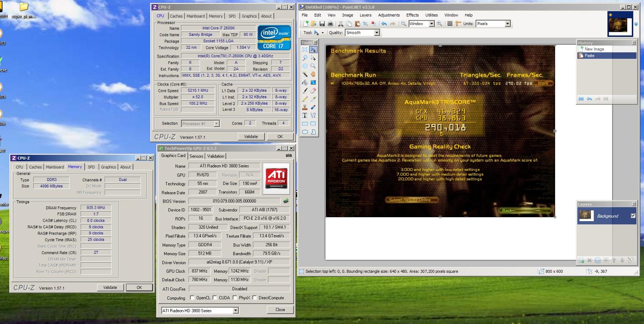The width and height of the screenshot is (644, 324).
Task: Select the Paintbrush tool
Action: click(x=305, y=91)
